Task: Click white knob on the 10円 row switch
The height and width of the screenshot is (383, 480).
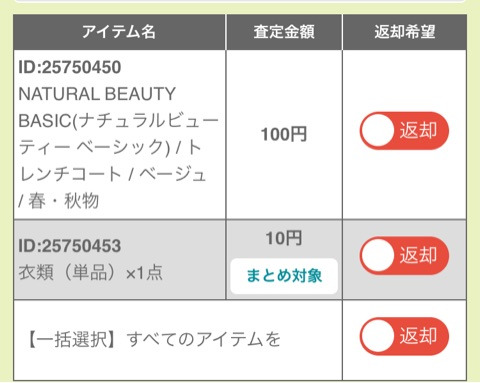Action: [378, 256]
